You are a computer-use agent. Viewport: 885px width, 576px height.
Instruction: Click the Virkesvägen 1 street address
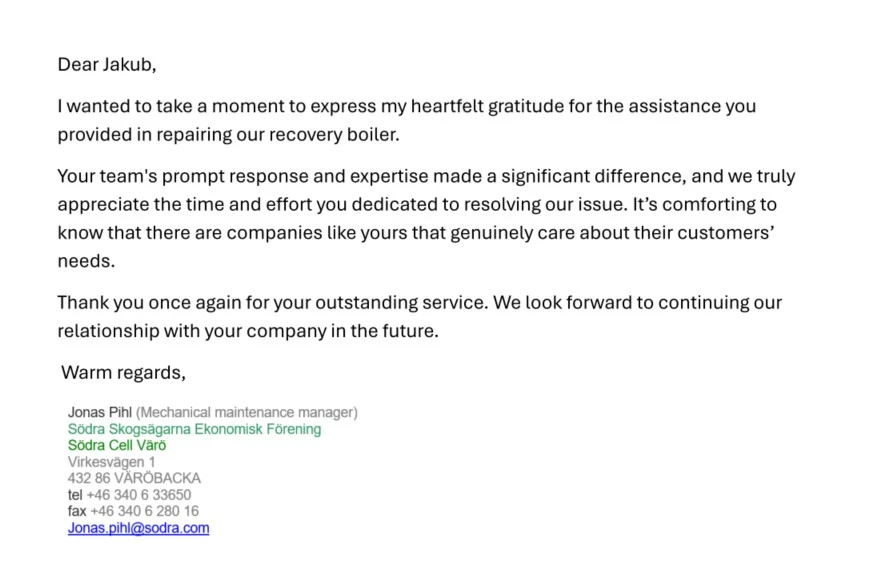[111, 462]
